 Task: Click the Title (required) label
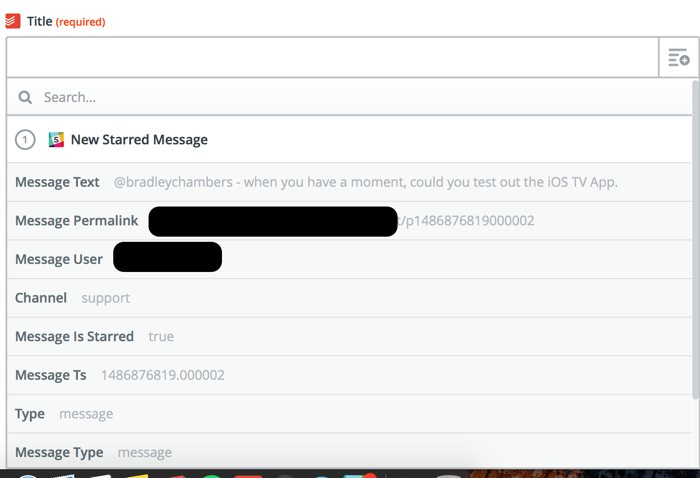click(66, 21)
